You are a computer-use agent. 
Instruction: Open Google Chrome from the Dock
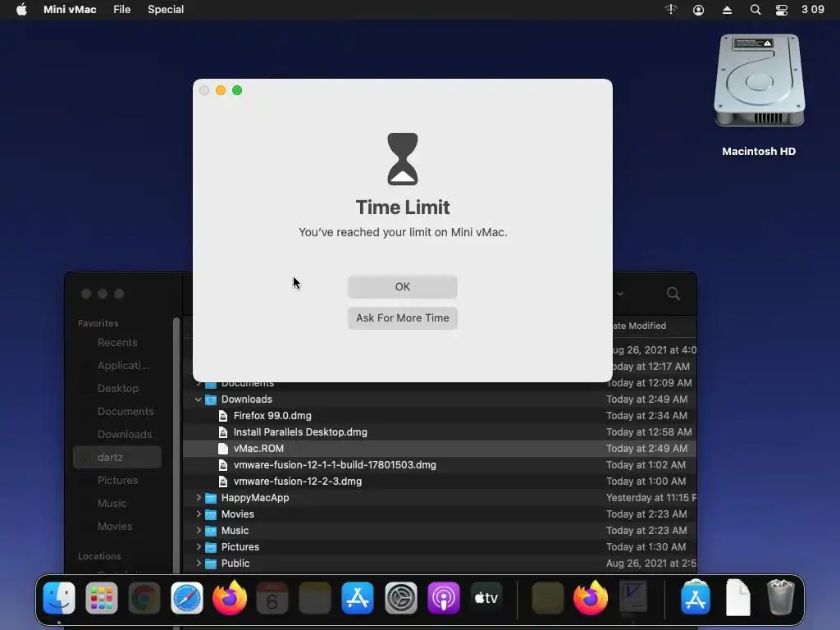point(144,597)
